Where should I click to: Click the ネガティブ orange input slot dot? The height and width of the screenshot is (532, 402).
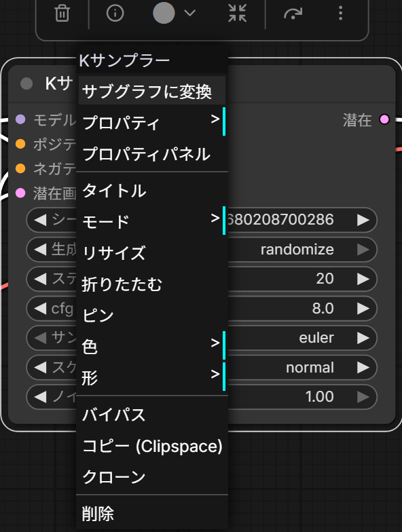pyautogui.click(x=20, y=168)
